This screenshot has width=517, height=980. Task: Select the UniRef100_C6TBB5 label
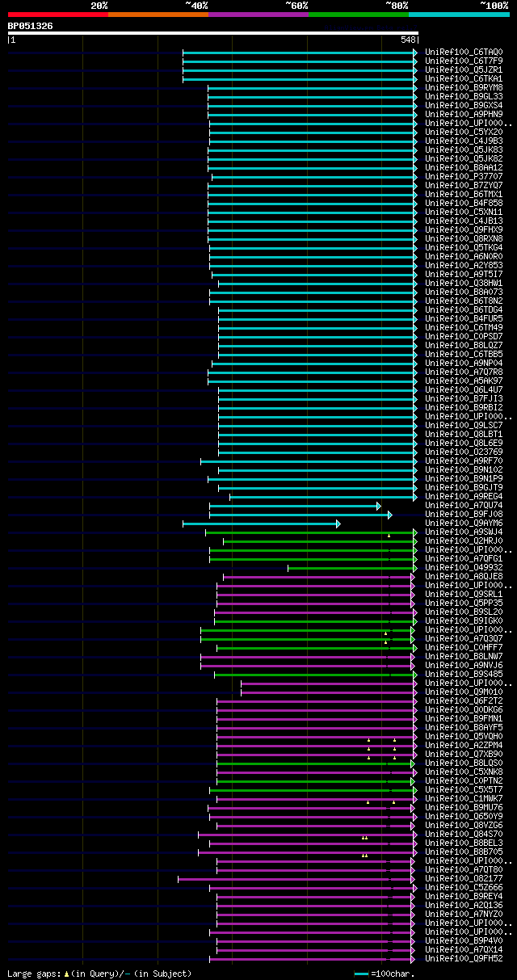[x=464, y=354]
